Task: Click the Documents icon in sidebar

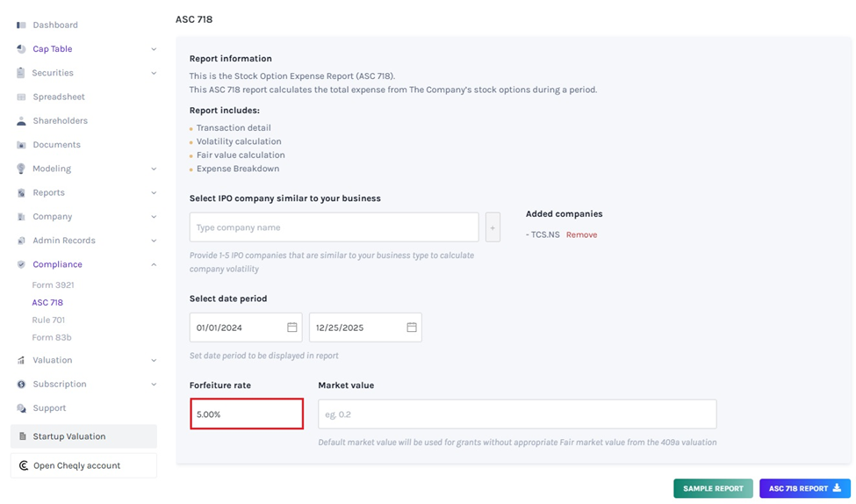Action: click(x=21, y=145)
